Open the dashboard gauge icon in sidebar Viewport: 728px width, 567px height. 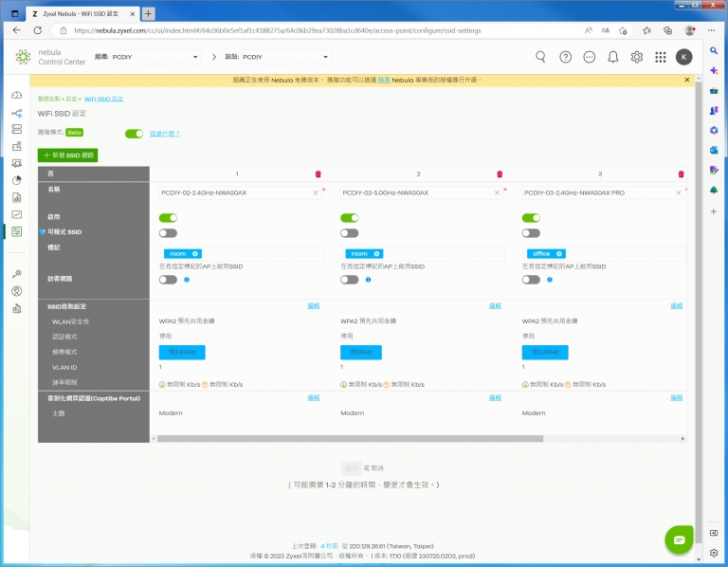pyautogui.click(x=17, y=95)
